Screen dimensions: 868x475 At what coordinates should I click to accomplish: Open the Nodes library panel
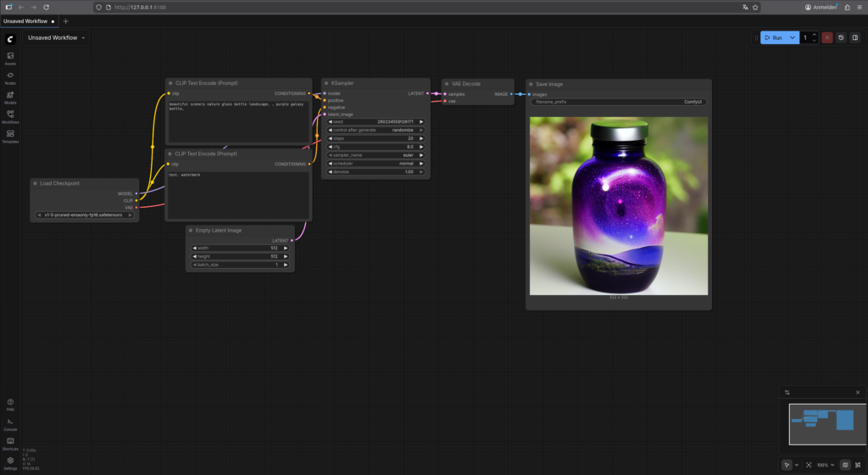10,77
